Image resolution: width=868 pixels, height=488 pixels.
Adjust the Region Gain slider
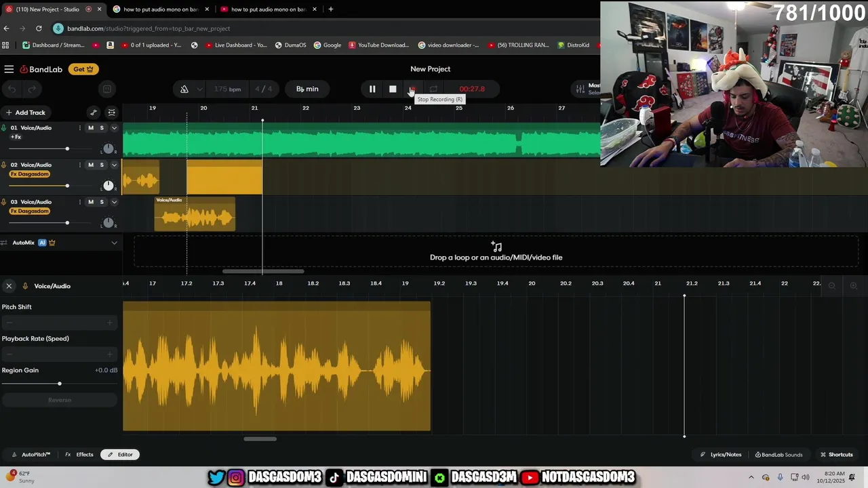point(59,384)
